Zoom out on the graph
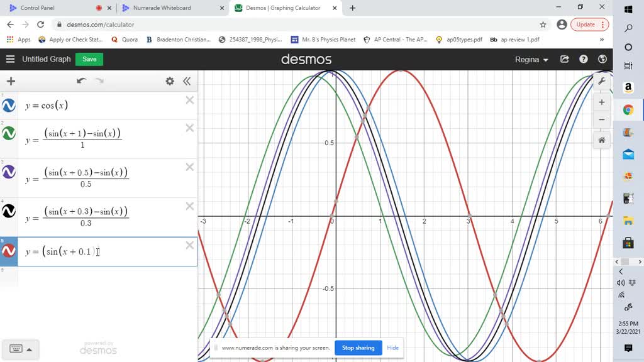 tap(602, 119)
